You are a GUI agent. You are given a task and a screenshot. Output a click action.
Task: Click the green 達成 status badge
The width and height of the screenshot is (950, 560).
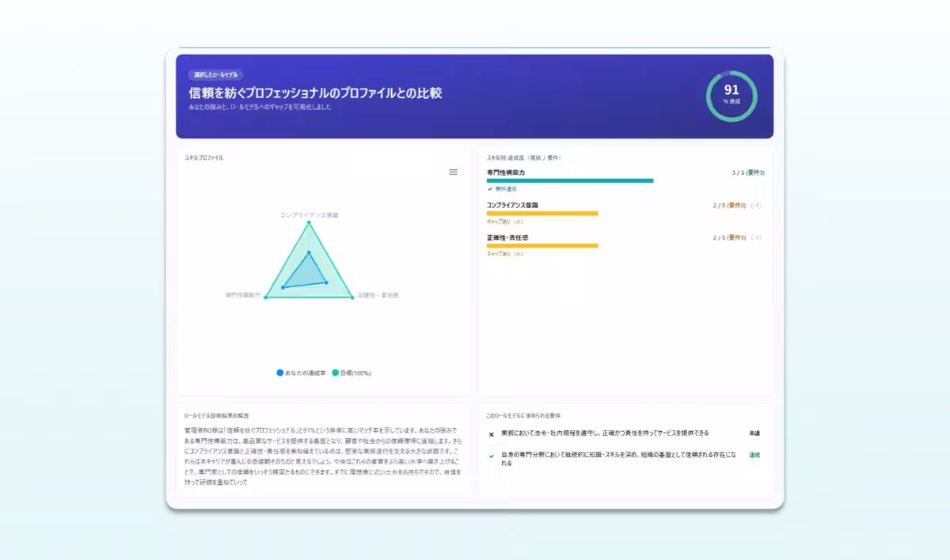pos(754,455)
